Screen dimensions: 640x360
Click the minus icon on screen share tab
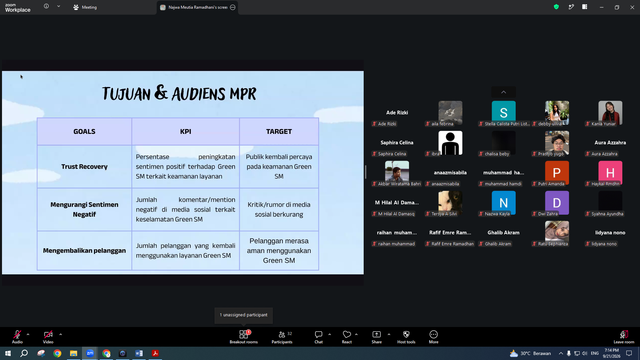(233, 7)
